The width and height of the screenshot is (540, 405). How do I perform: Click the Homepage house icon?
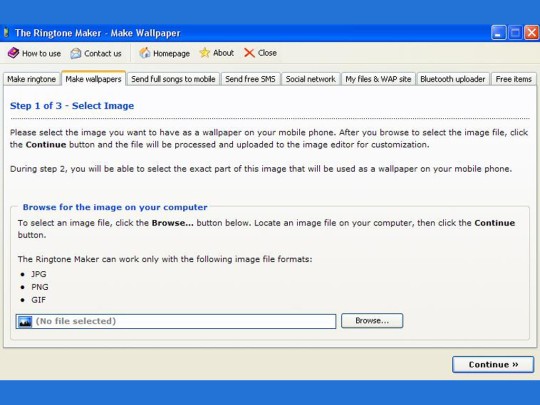(145, 53)
